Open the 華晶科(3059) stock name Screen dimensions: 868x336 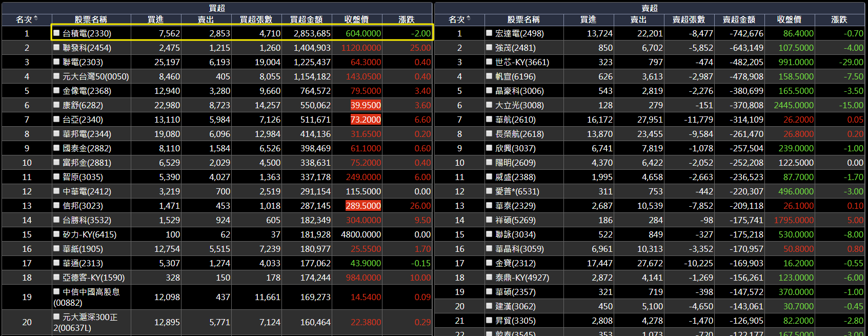pyautogui.click(x=519, y=249)
